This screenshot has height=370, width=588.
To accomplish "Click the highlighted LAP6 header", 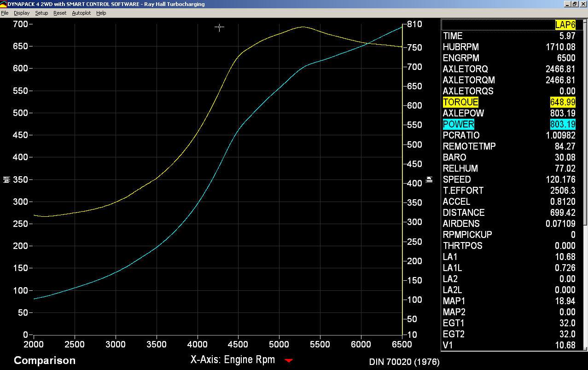I will coord(565,25).
